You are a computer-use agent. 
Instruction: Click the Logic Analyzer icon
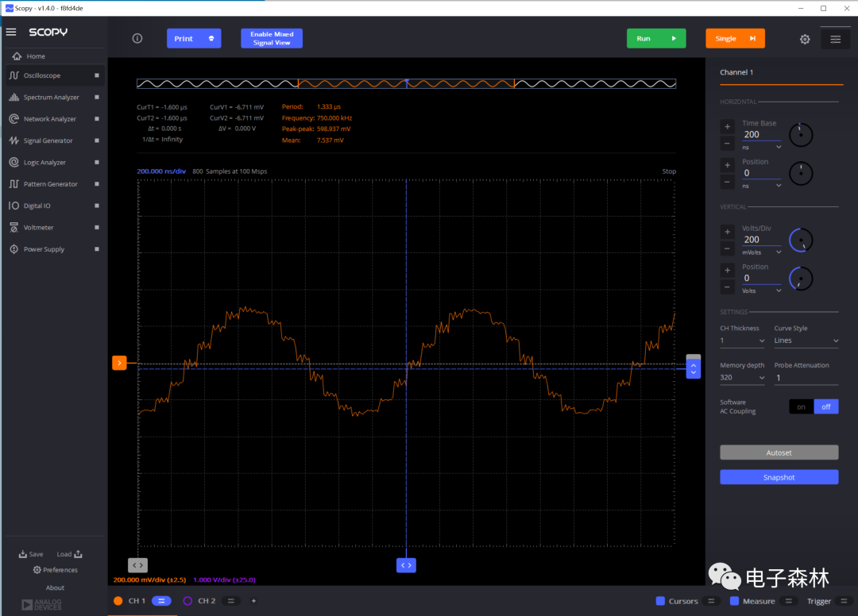coord(14,163)
